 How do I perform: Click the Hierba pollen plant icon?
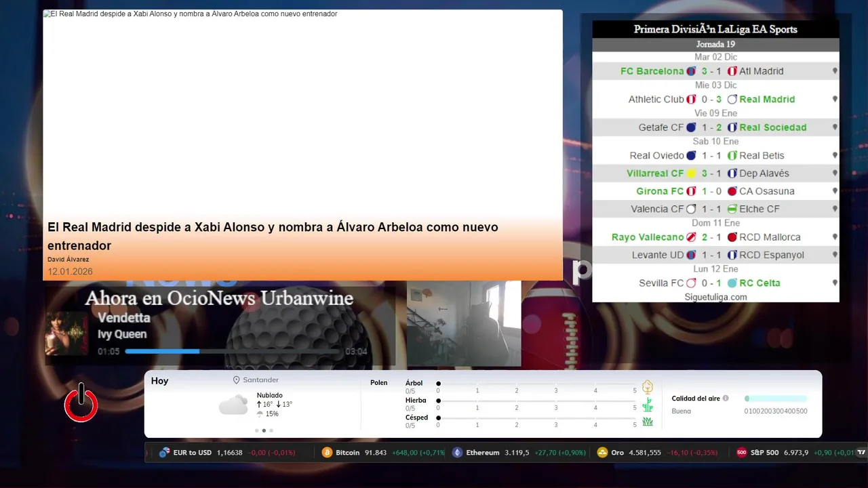648,405
